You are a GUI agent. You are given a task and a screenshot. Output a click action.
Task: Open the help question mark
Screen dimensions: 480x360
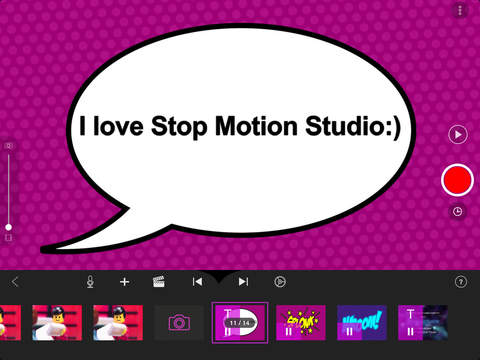click(x=461, y=282)
